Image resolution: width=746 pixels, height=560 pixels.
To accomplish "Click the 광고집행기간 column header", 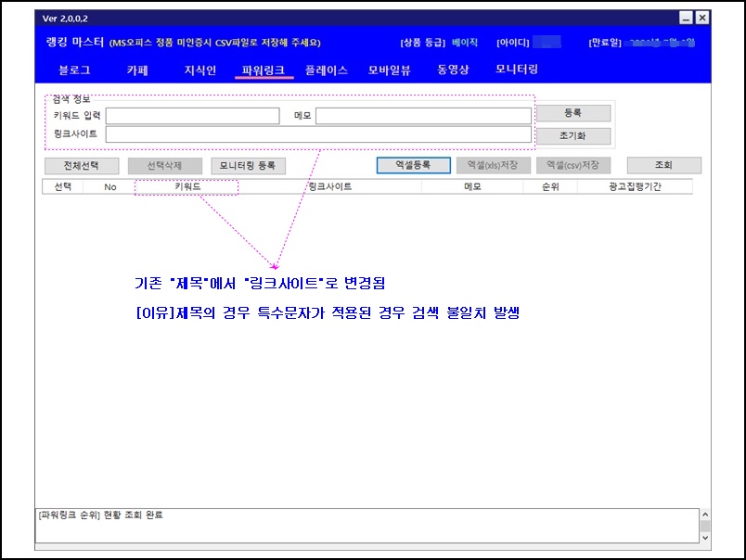I will tap(634, 186).
